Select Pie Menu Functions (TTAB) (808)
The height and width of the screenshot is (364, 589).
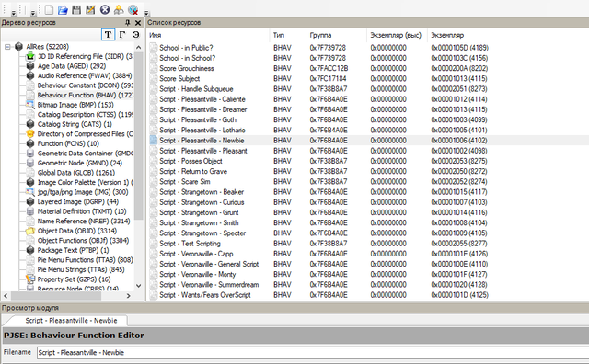[x=85, y=260]
